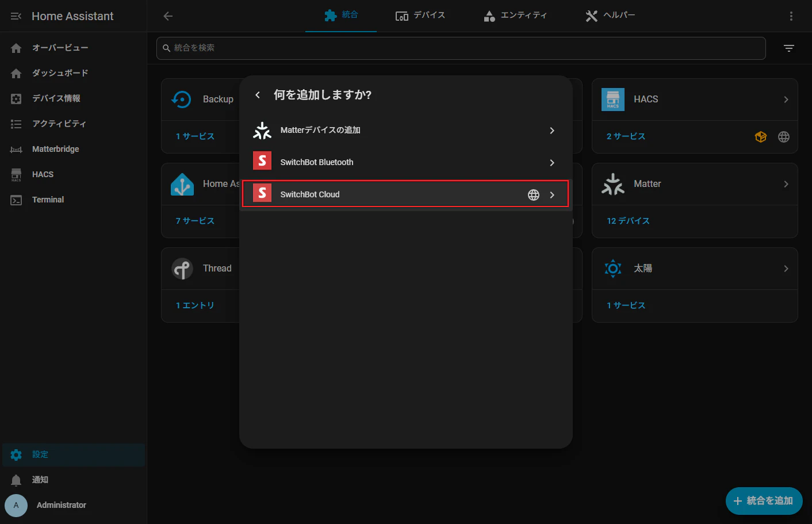Click the Thread integration icon
The height and width of the screenshot is (524, 812).
point(182,269)
